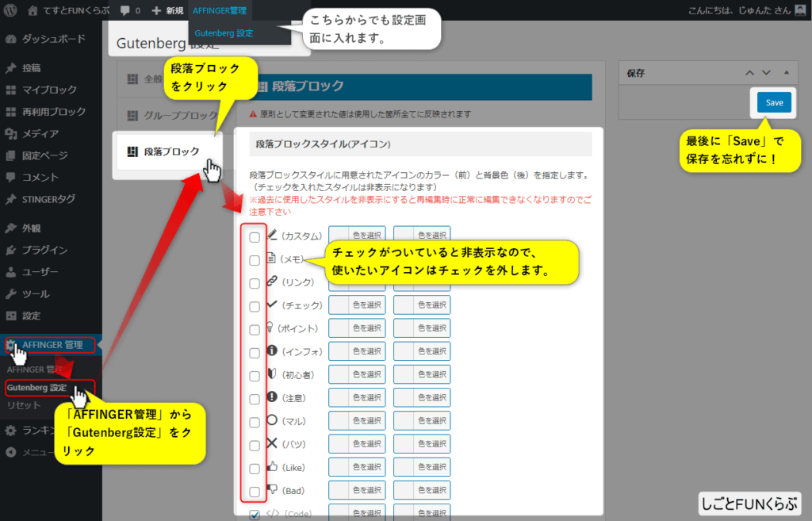Toggle the (カスタム) checkbox
Viewport: 812px width, 521px height.
coord(255,237)
